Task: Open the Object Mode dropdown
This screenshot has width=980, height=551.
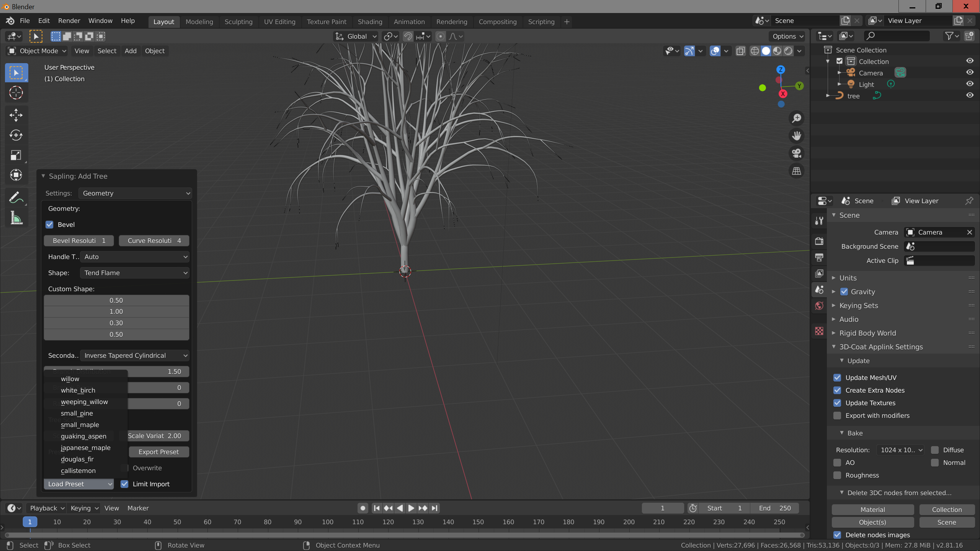Action: click(37, 51)
